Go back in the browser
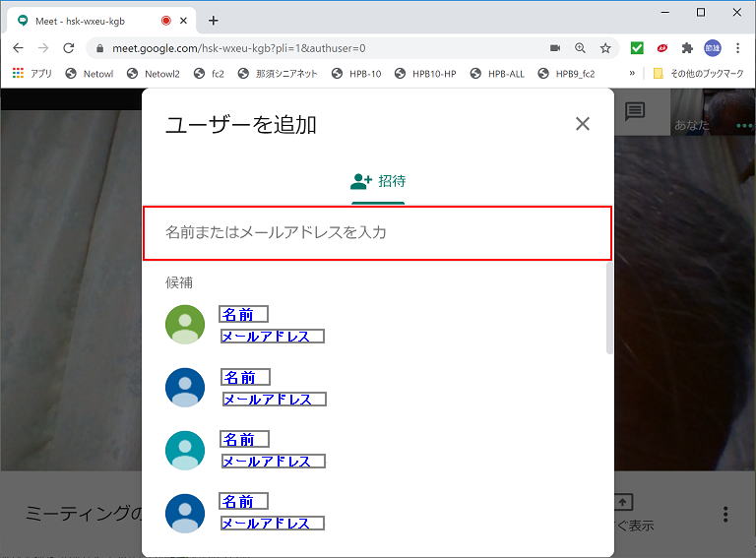 coord(18,47)
